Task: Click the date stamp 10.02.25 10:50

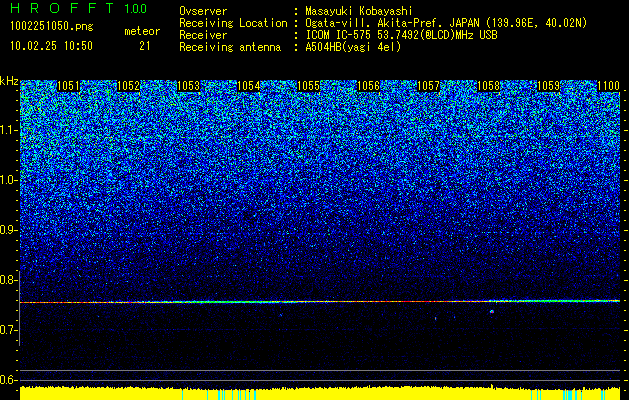Action: (52, 46)
